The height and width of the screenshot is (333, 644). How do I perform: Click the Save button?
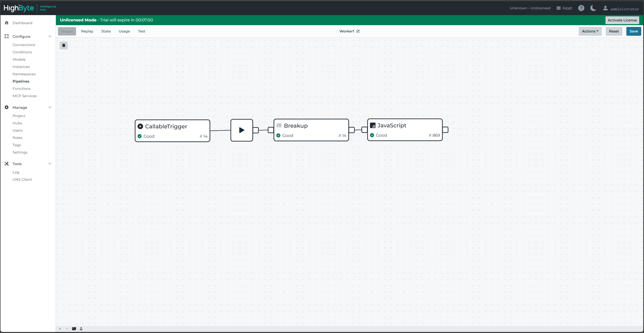click(x=633, y=31)
